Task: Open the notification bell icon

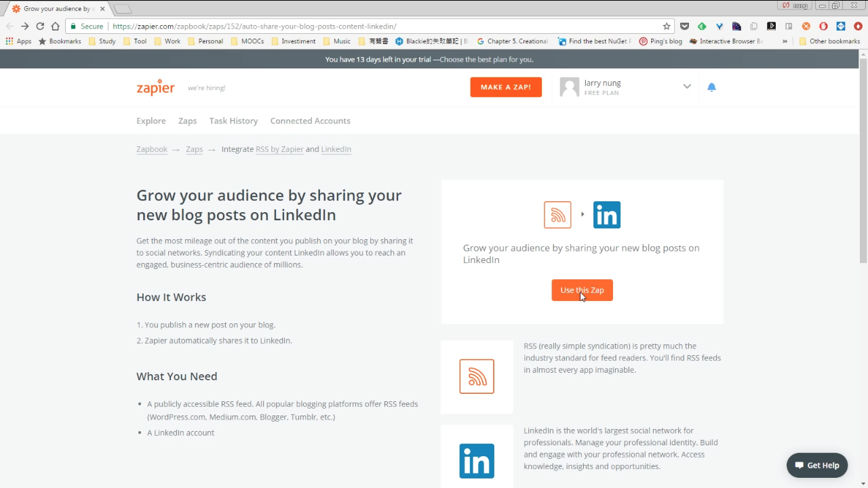Action: [711, 87]
